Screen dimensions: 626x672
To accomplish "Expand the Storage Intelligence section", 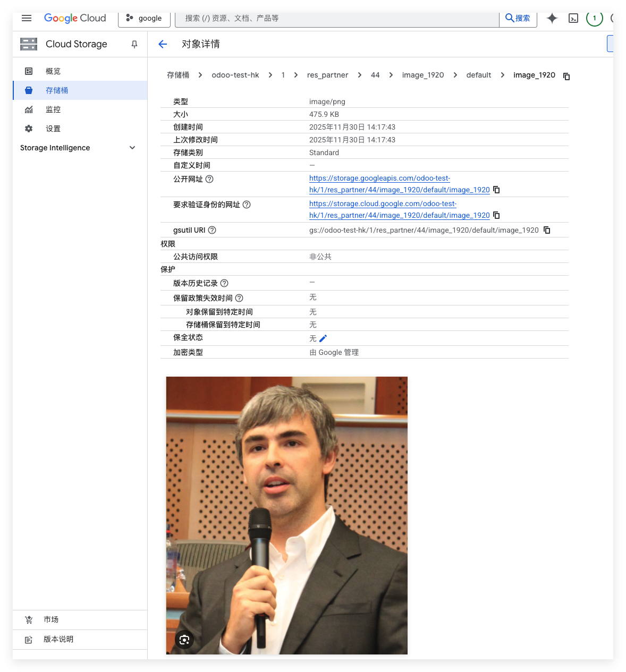I will pos(132,148).
